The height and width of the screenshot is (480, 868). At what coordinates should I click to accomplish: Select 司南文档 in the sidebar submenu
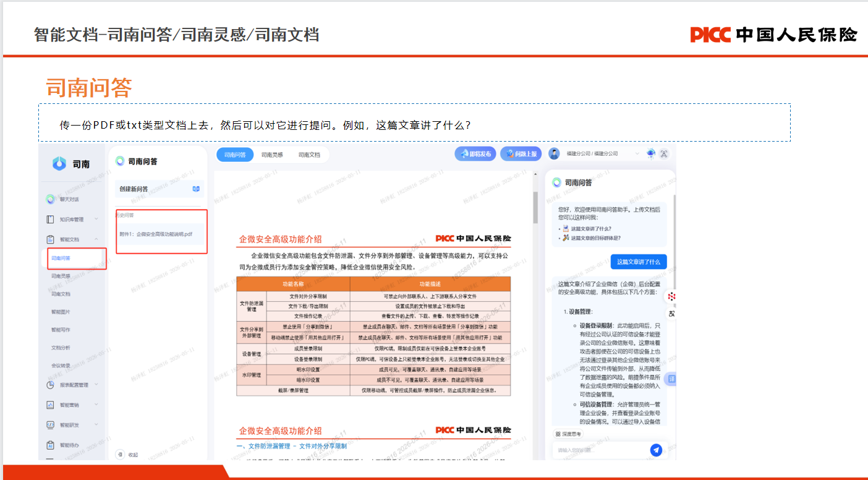(61, 294)
